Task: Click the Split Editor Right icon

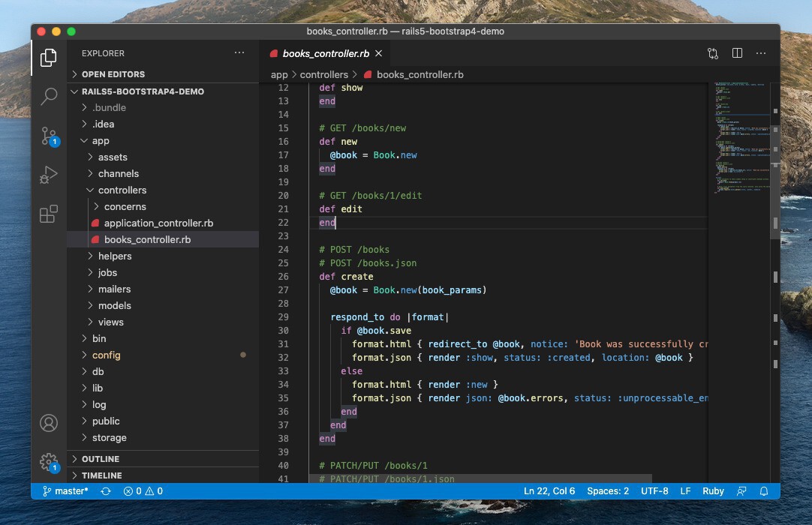Action: pos(737,53)
